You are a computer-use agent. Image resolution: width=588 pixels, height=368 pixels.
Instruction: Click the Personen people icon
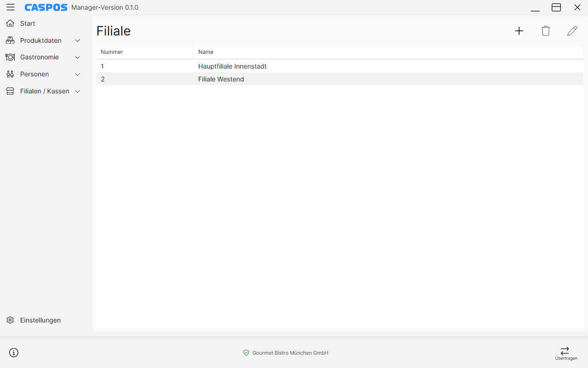pyautogui.click(x=10, y=74)
